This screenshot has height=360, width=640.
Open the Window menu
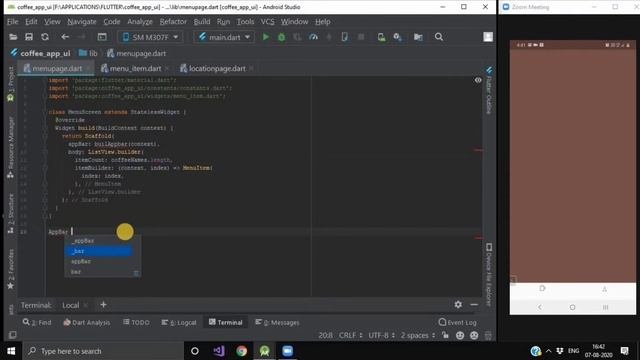click(294, 22)
